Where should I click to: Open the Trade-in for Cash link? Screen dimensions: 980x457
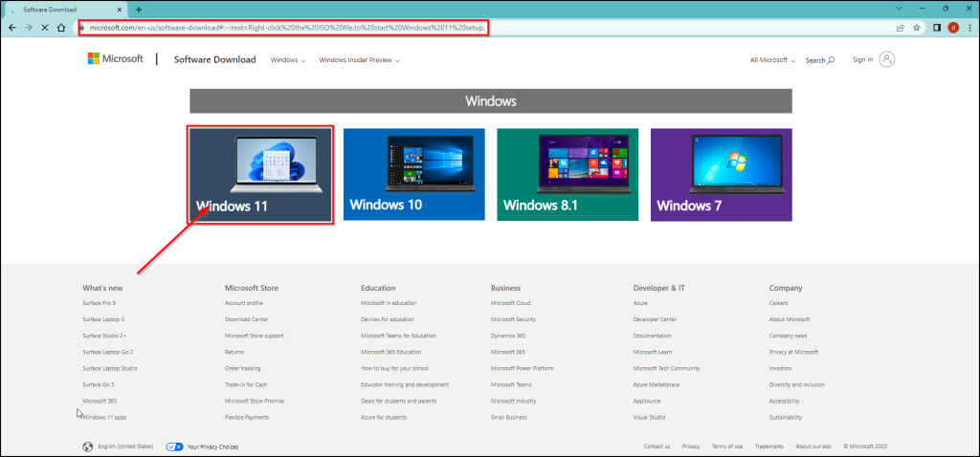pos(246,384)
